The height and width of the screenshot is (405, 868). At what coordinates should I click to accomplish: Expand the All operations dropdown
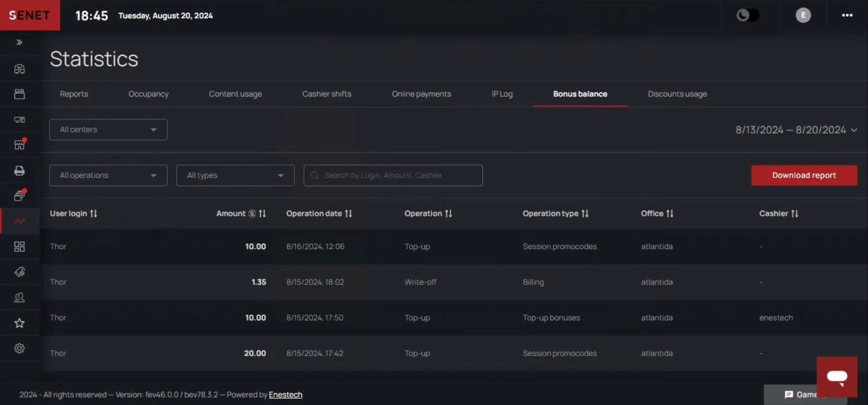[108, 175]
